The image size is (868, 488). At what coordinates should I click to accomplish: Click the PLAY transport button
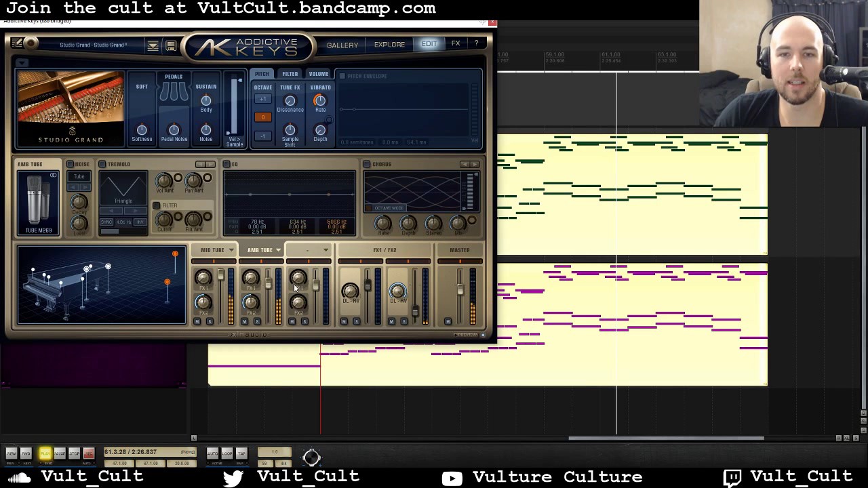(x=45, y=453)
